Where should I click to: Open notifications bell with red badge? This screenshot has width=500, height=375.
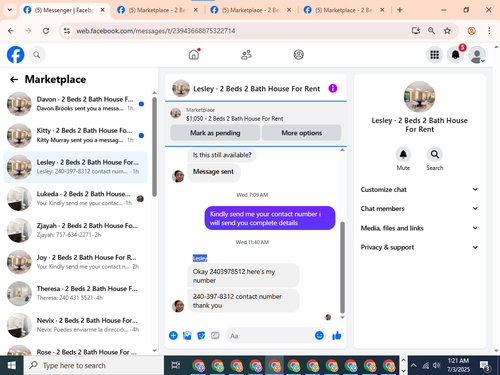[x=456, y=55]
